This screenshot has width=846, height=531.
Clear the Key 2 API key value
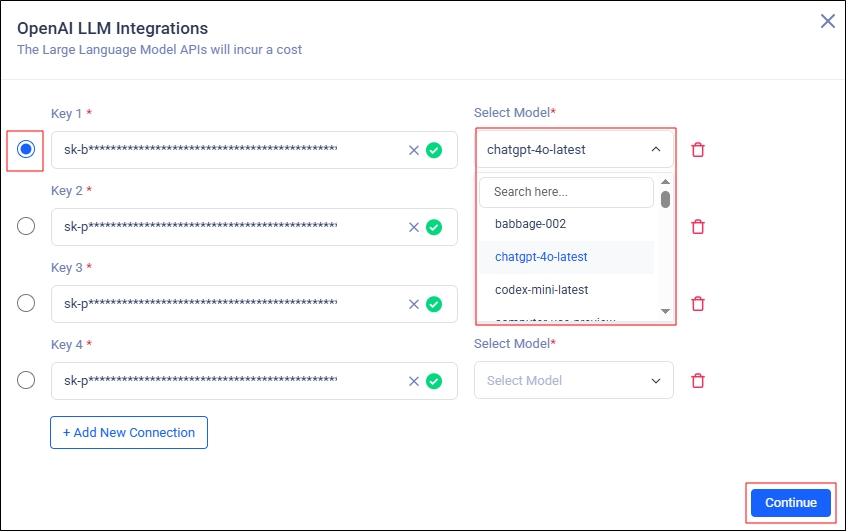(414, 227)
